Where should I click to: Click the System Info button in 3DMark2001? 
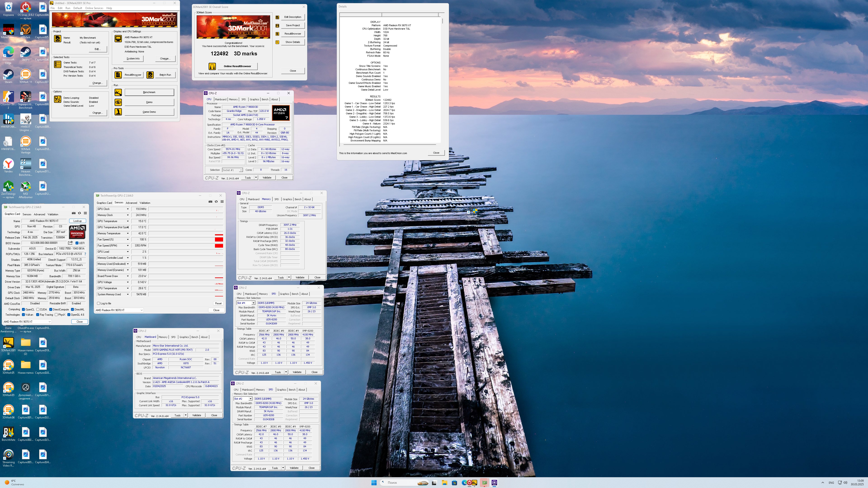133,59
